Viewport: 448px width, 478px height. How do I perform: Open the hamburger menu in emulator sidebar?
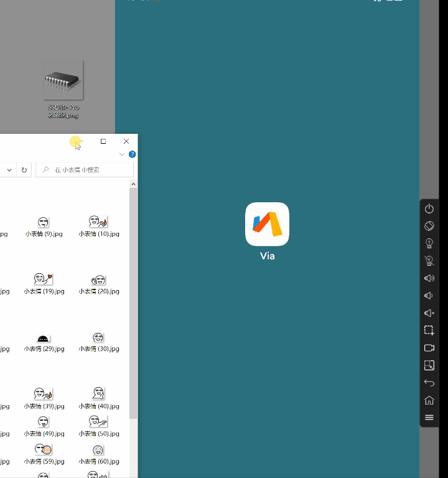[x=429, y=418]
